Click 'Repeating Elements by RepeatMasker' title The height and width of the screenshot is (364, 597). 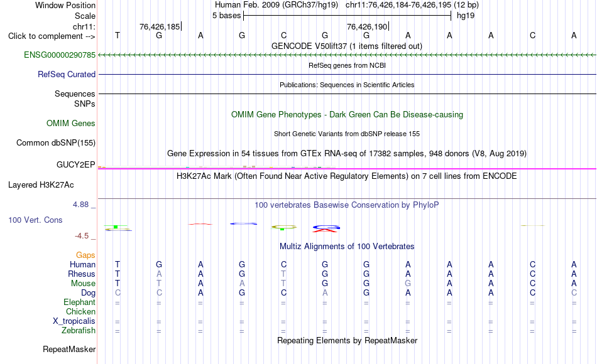pyautogui.click(x=347, y=340)
